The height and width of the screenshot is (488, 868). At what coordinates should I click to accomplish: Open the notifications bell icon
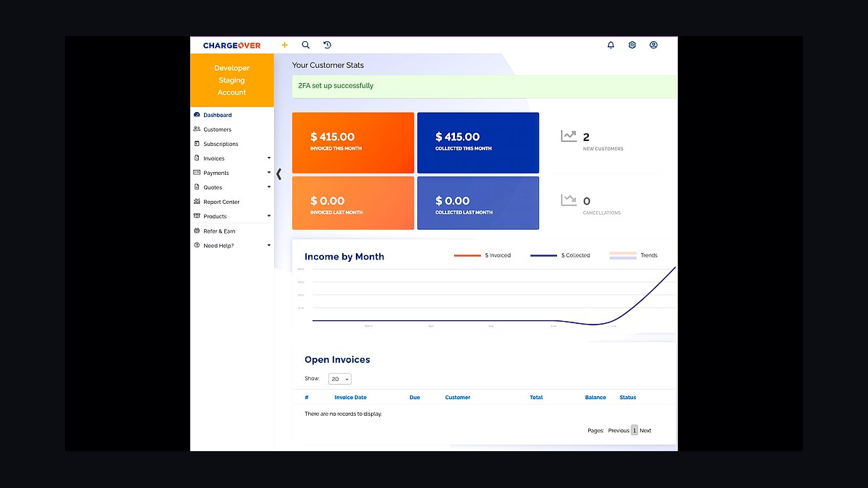(610, 45)
